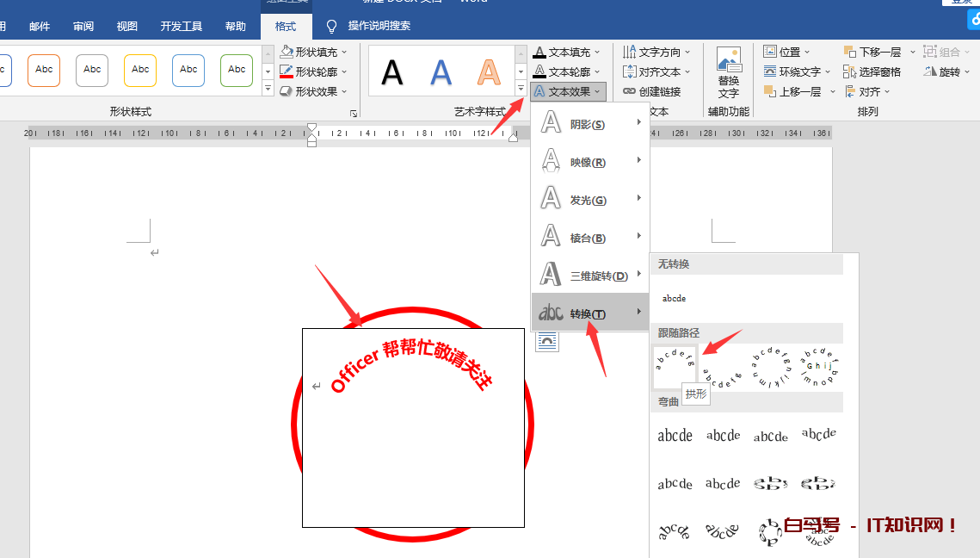Switch to the 审阅 (Review) tab
Screen dimensions: 980x558
83,27
